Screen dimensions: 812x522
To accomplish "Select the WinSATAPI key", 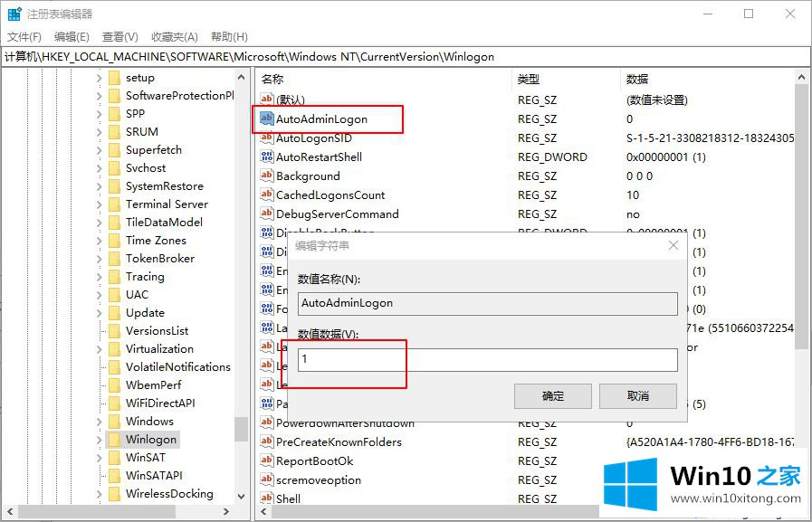I will pos(154,476).
